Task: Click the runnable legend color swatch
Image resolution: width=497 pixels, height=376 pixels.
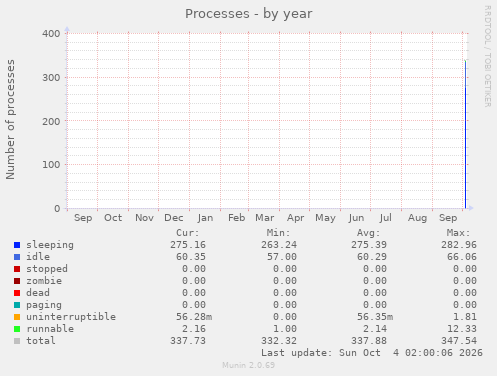Action: (x=17, y=329)
